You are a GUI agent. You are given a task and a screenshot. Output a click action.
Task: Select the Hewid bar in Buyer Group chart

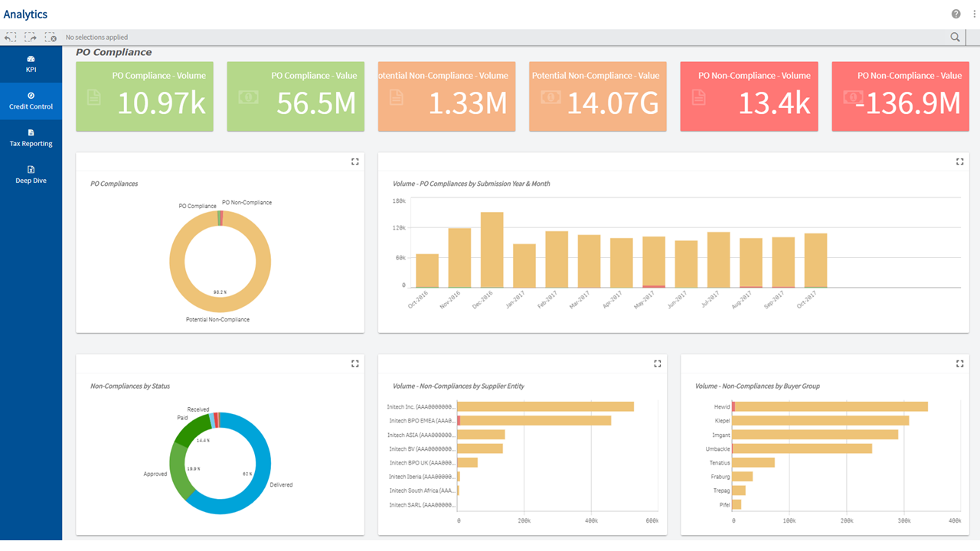(831, 406)
